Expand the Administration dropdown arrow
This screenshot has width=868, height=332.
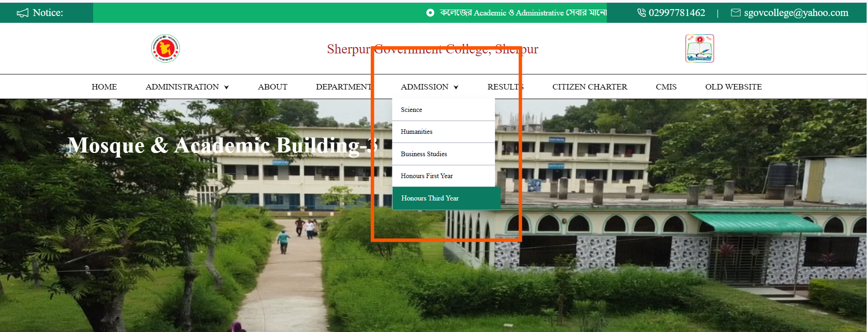226,87
